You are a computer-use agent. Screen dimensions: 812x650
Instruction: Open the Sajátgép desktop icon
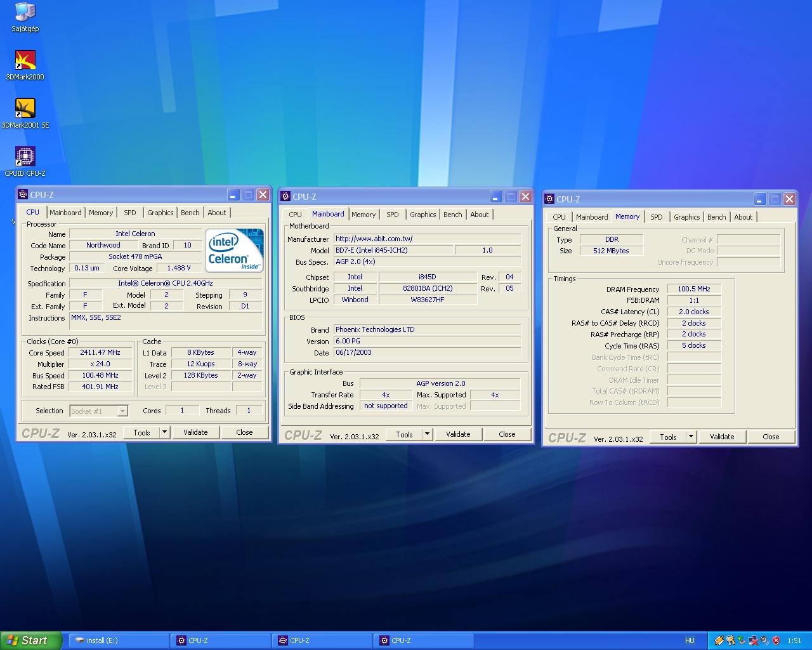(x=25, y=17)
